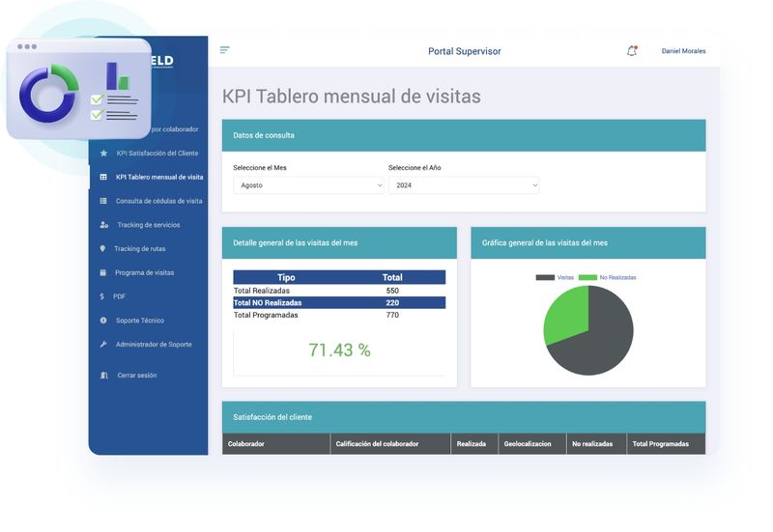Click Gráfica general de las visitas header
The image size is (773, 532).
pos(588,242)
